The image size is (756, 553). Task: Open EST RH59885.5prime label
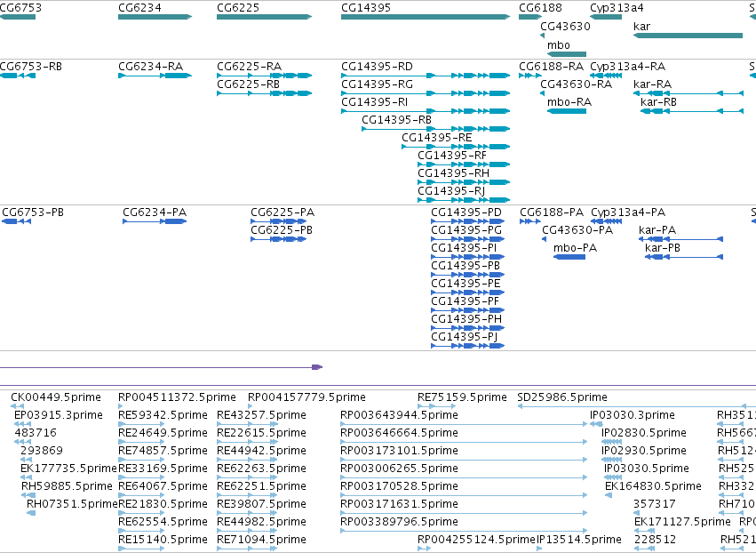coord(67,486)
